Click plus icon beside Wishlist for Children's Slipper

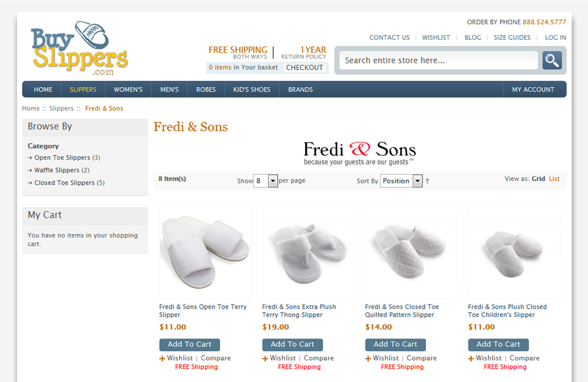click(x=471, y=358)
